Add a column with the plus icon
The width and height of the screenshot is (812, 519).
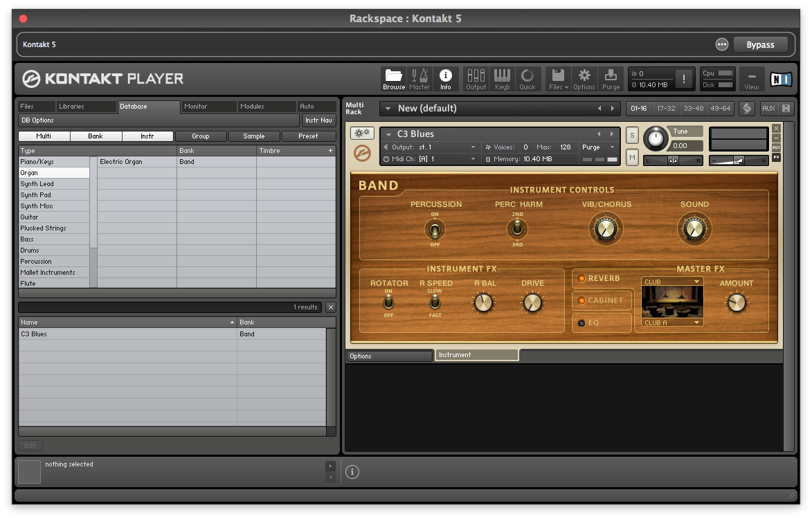330,151
